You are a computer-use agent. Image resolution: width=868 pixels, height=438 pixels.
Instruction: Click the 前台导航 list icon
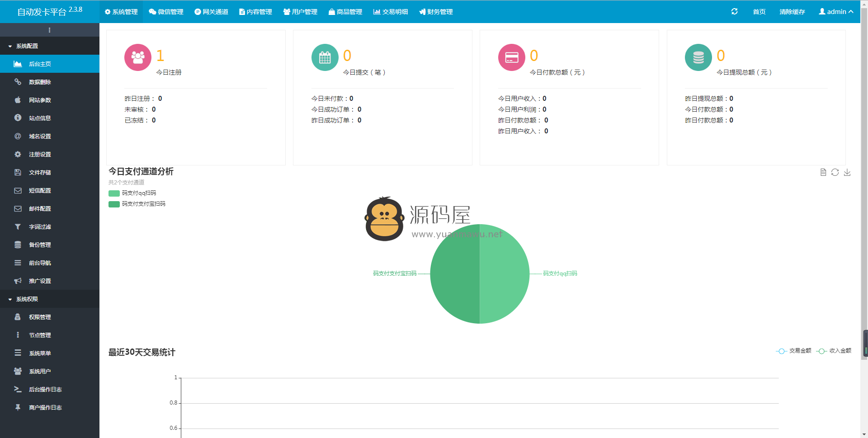click(x=18, y=263)
